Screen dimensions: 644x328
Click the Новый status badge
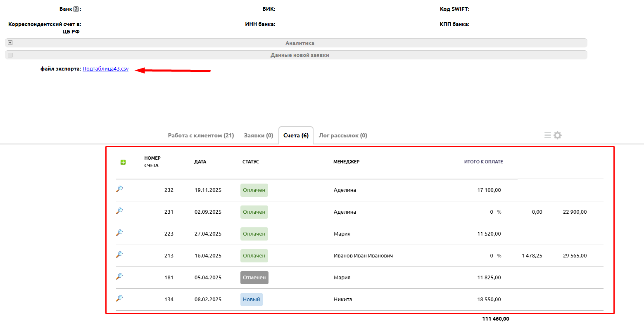(251, 300)
